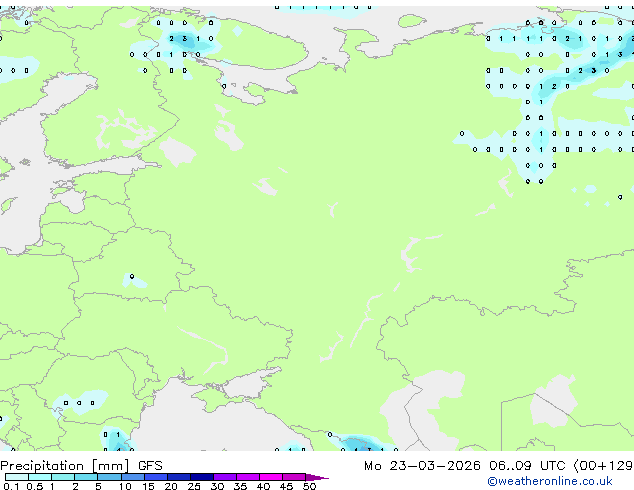Image resolution: width=634 pixels, height=490 pixels.
Task: Click the purple arrow tip beyond 50 on legend
Action: 317,477
